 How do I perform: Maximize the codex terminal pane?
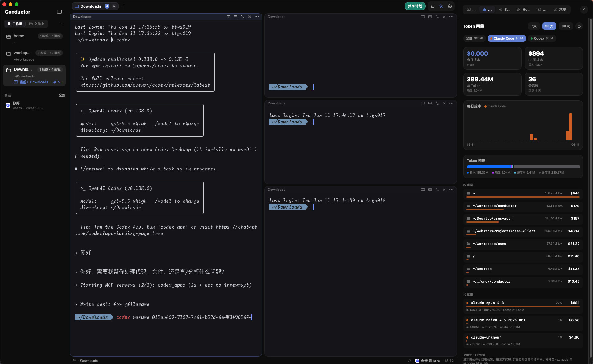point(242,17)
